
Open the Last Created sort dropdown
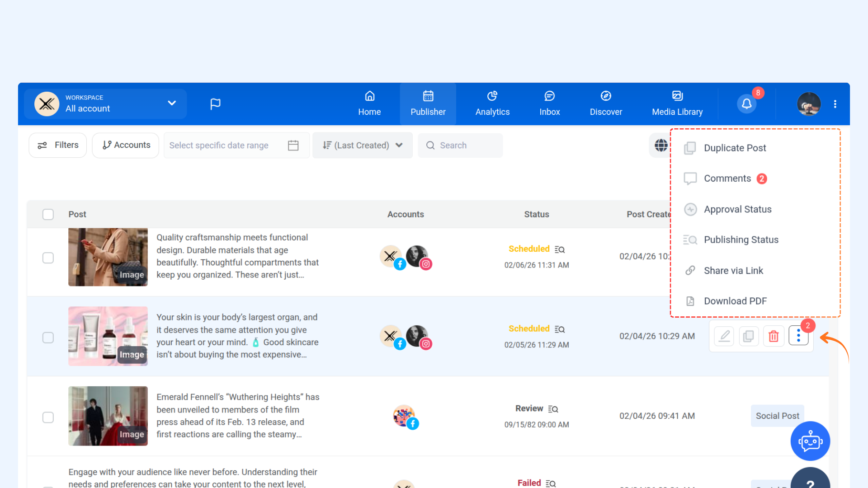(x=362, y=145)
